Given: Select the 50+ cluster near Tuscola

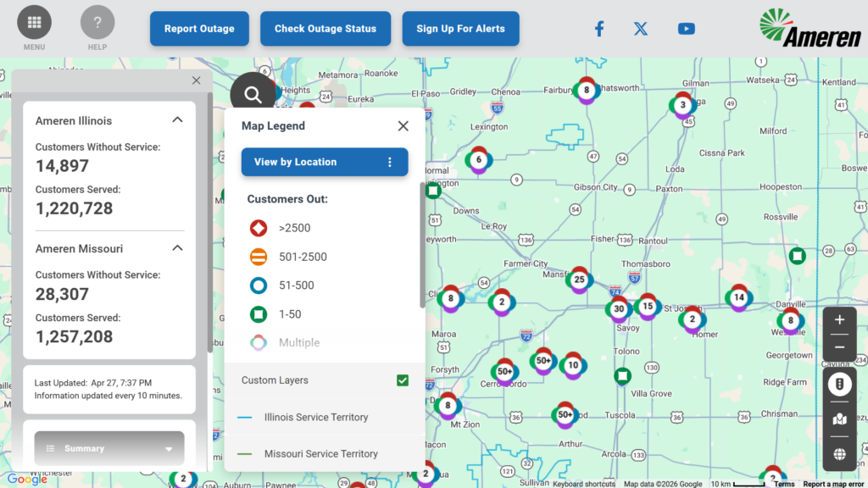Looking at the screenshot, I should pyautogui.click(x=565, y=414).
